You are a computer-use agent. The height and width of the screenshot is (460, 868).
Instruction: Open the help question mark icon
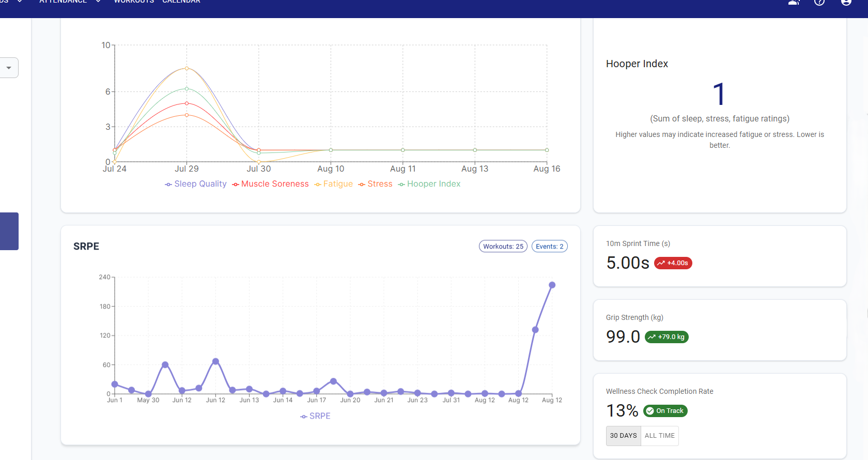click(819, 2)
